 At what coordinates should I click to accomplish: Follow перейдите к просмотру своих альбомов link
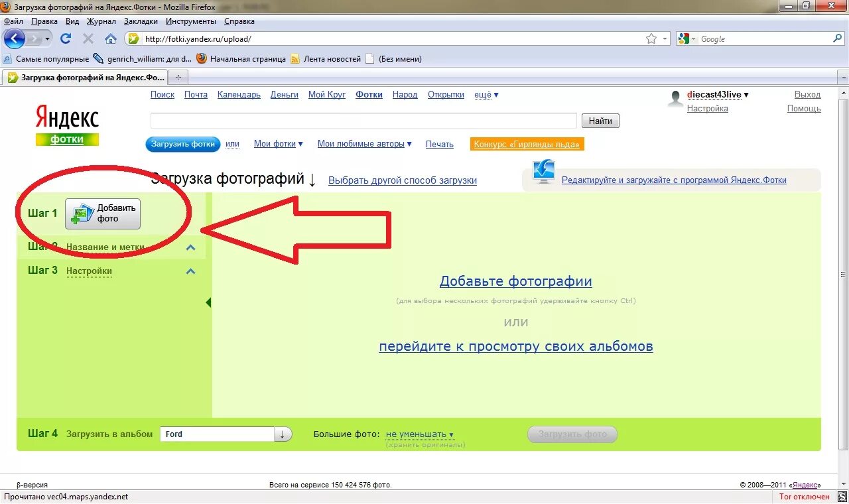[516, 346]
